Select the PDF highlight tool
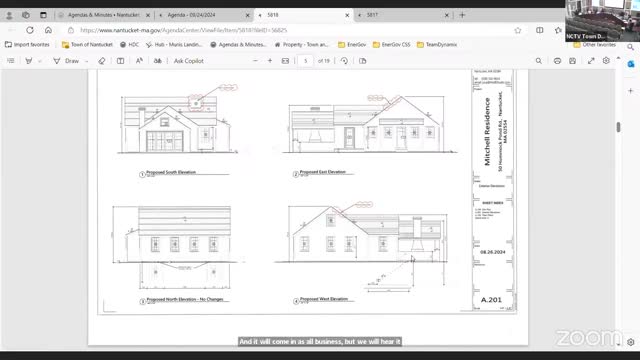This screenshot has height=360, width=640. coord(29,61)
